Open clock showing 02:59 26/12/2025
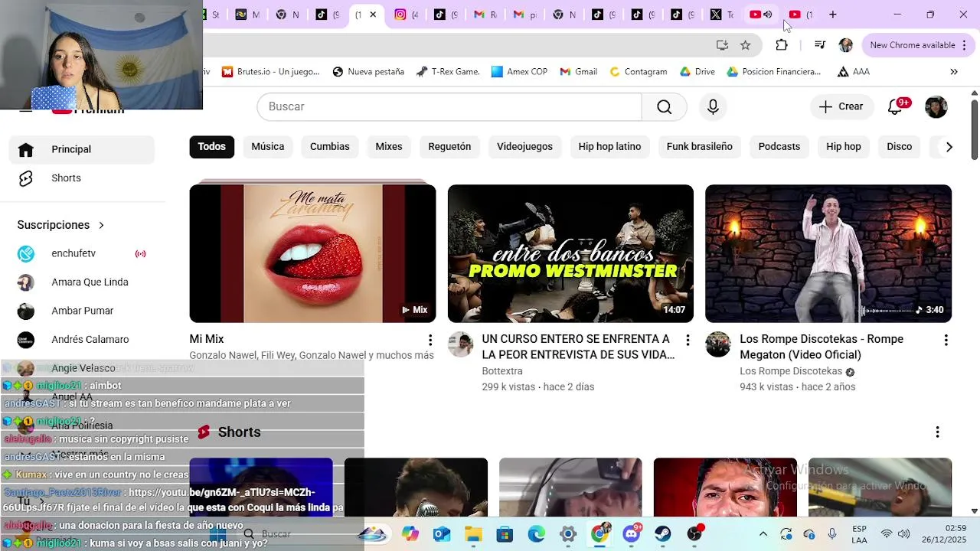The width and height of the screenshot is (980, 551). pos(943,534)
